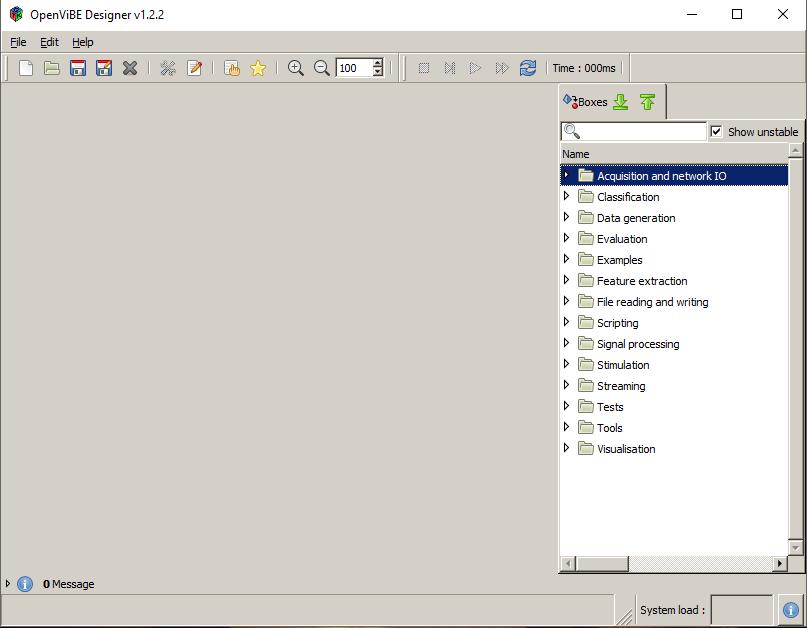Select the Evaluation folder row
This screenshot has width=807, height=628.
pyautogui.click(x=674, y=239)
